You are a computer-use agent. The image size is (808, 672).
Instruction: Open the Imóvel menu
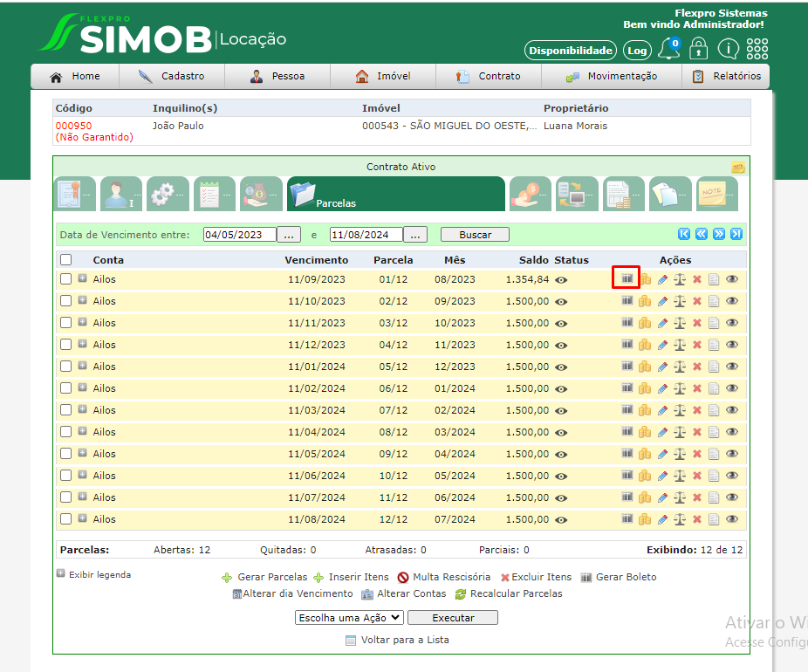tap(383, 76)
